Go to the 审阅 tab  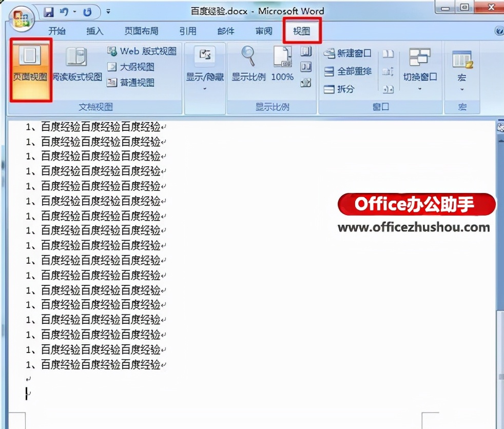[x=264, y=31]
